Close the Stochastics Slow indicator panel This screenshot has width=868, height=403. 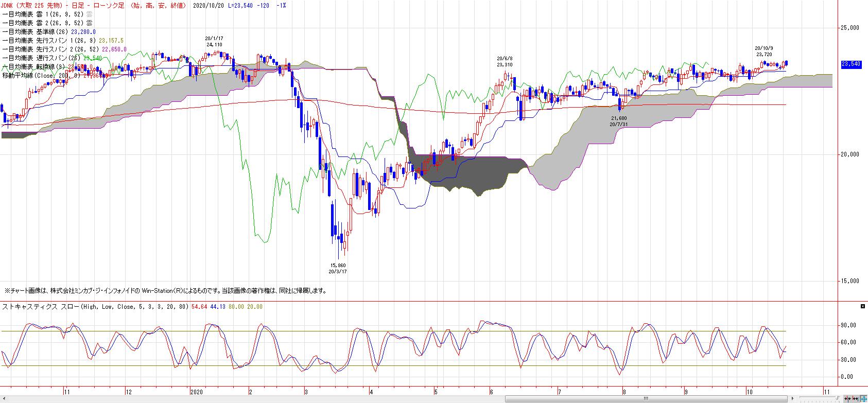[863, 306]
